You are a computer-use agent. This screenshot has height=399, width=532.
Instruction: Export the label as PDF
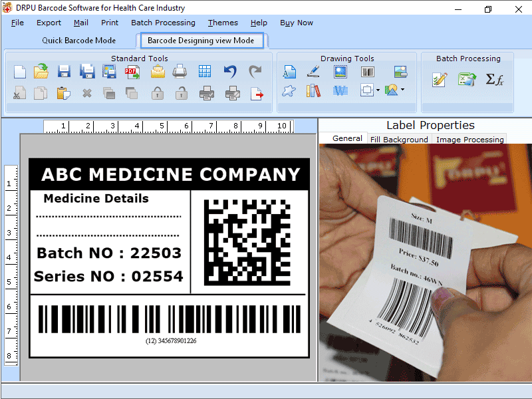tap(132, 72)
